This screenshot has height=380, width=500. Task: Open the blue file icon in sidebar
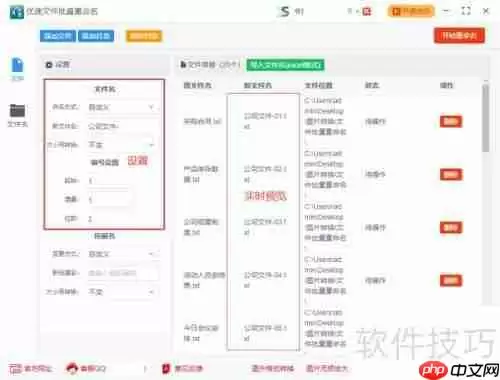[17, 65]
